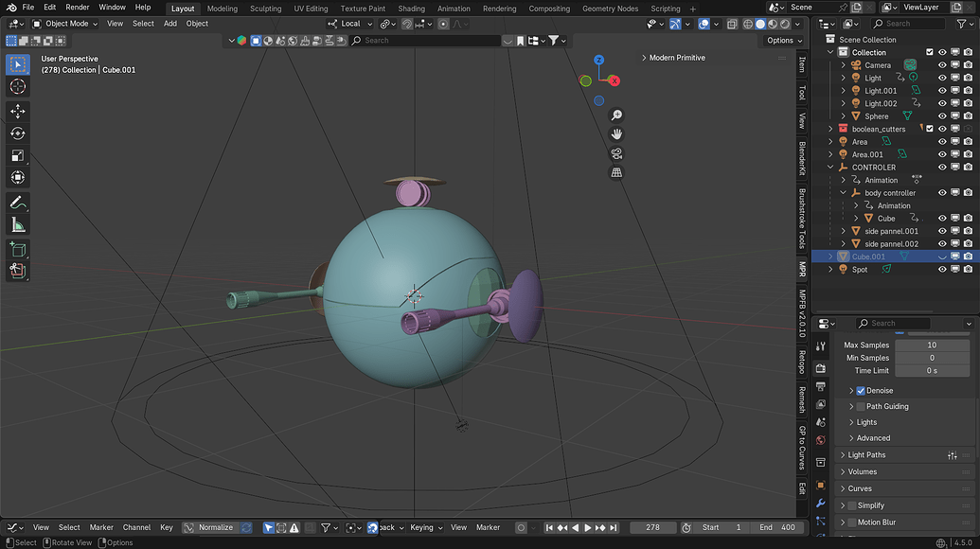
Task: Switch to wireframe viewport shading
Action: pos(748,24)
